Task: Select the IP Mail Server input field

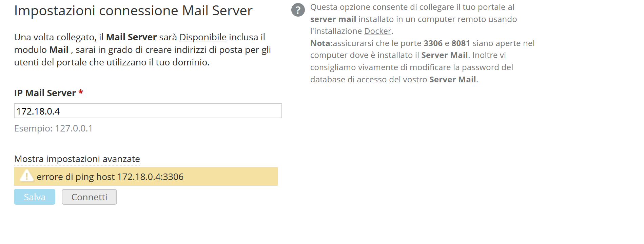Action: tap(148, 111)
